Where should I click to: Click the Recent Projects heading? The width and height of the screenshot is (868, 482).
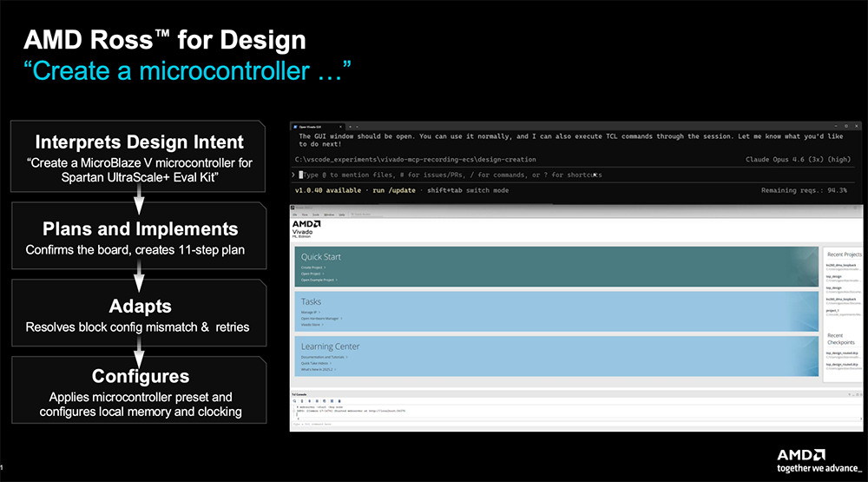pyautogui.click(x=845, y=254)
